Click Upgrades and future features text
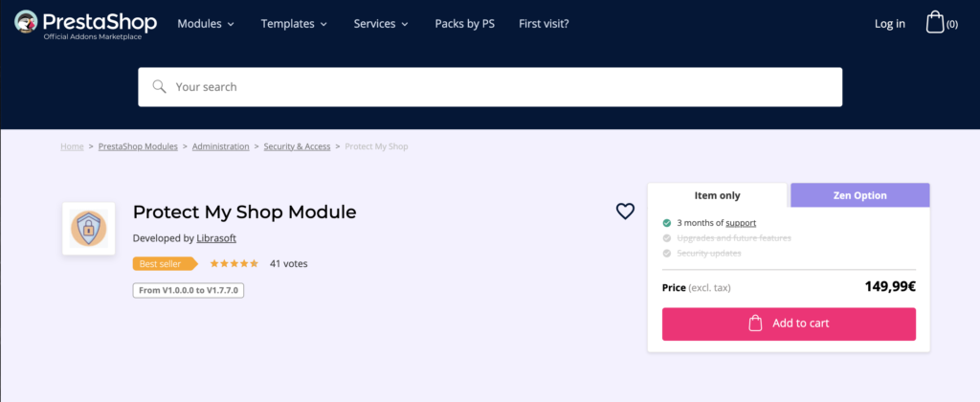Viewport: 980px width, 402px height. tap(734, 238)
